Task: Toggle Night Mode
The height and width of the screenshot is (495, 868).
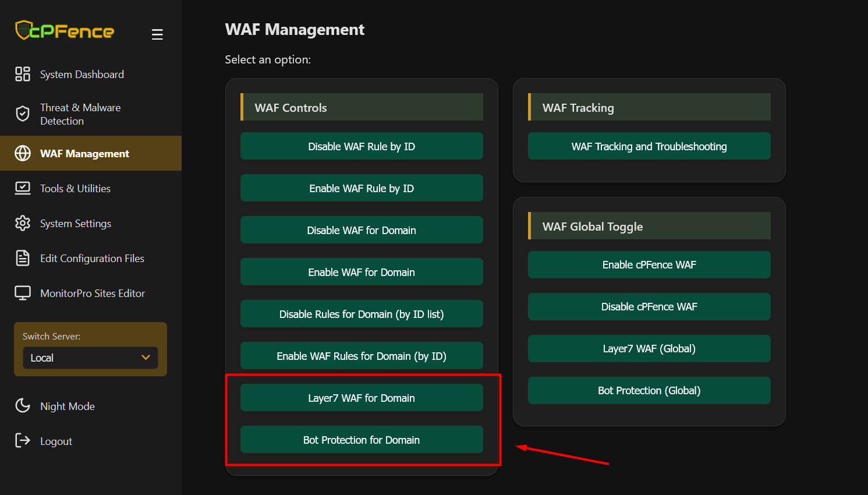Action: point(67,406)
